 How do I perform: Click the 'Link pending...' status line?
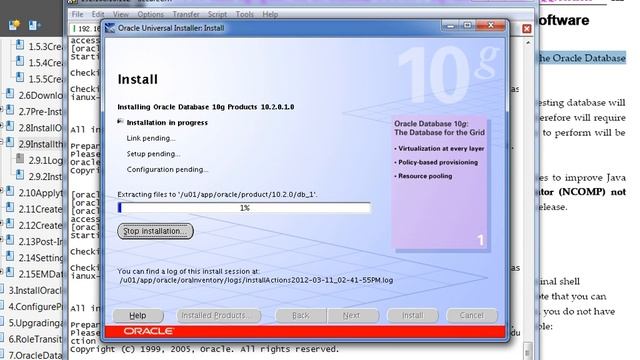[151, 138]
